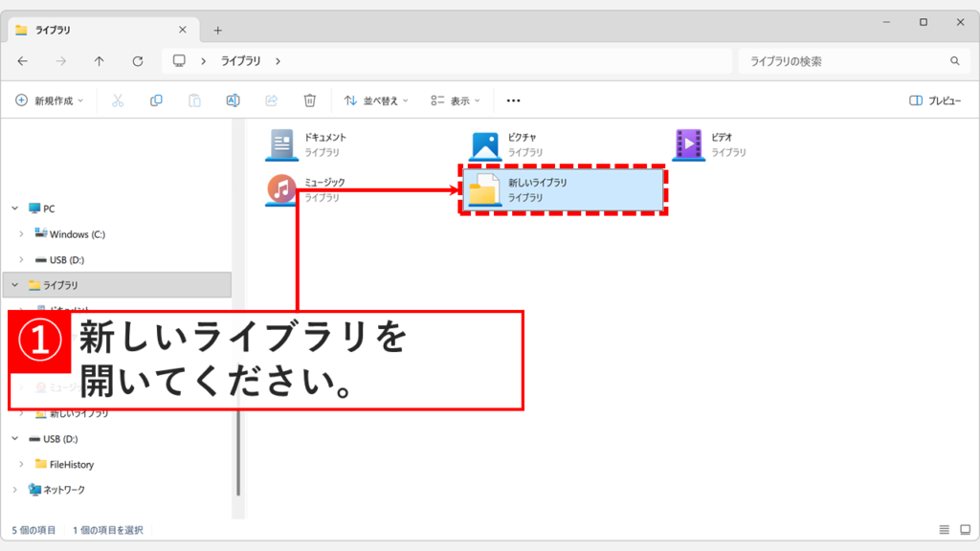
Task: Click the Cut scissors icon
Action: click(118, 100)
